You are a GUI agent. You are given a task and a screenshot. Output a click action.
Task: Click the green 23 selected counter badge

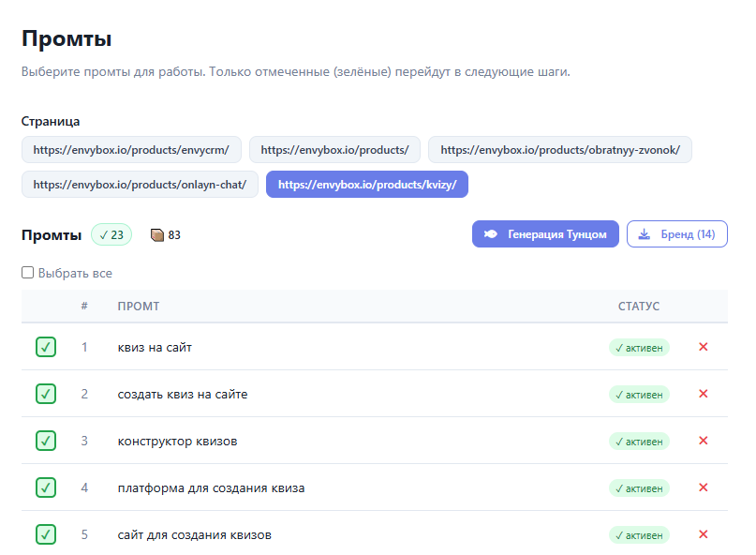[111, 234]
